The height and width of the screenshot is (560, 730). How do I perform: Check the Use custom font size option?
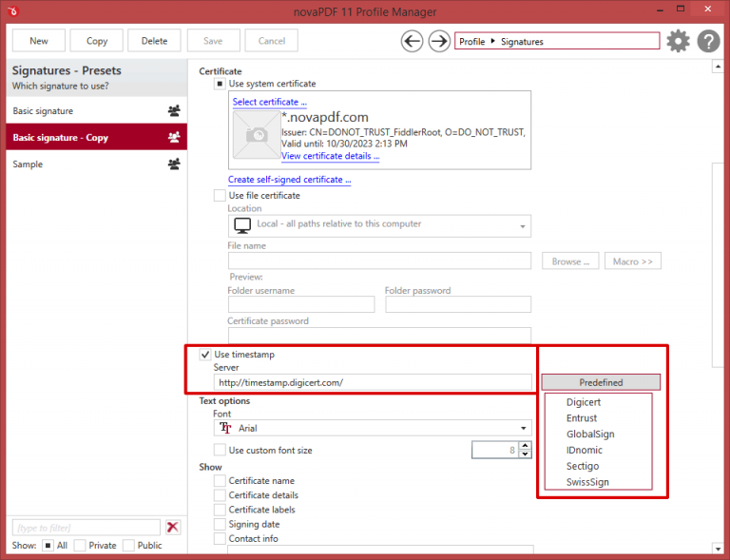[x=221, y=450]
